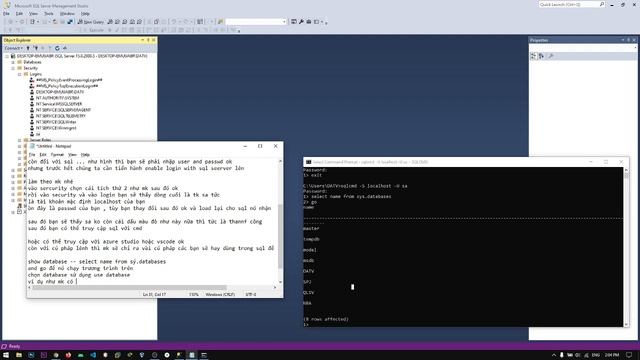Click the Refresh icon in Object Explorer
The height and width of the screenshot is (360, 640).
pos(57,48)
